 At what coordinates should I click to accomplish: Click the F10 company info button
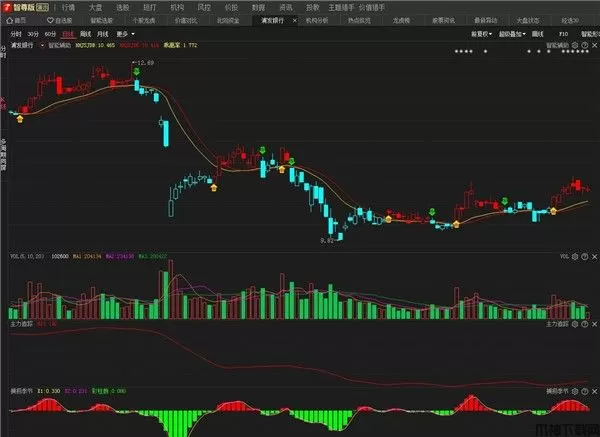click(x=563, y=34)
